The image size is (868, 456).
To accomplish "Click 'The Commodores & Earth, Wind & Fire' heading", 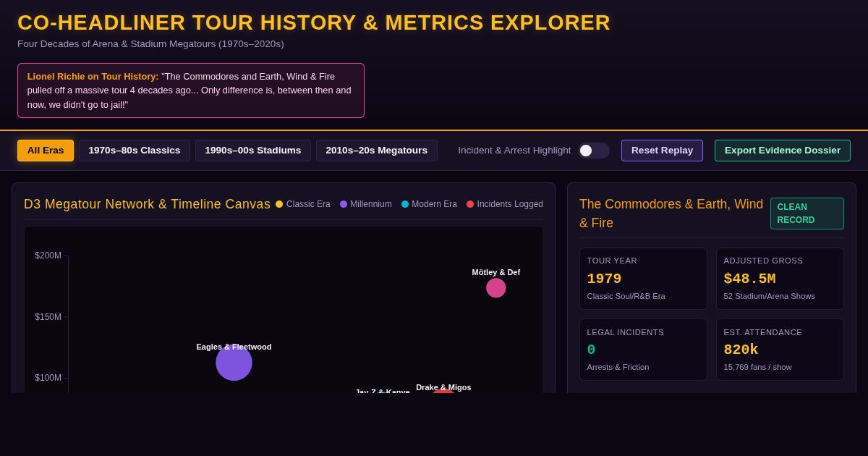I will click(x=671, y=214).
